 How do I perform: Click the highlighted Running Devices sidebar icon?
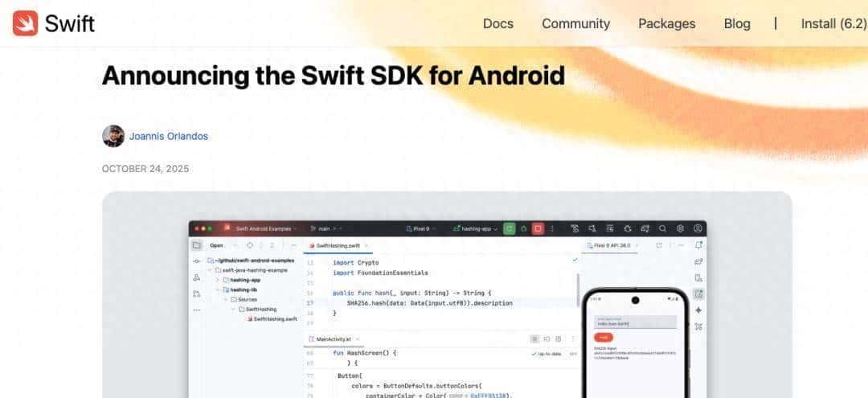point(698,294)
